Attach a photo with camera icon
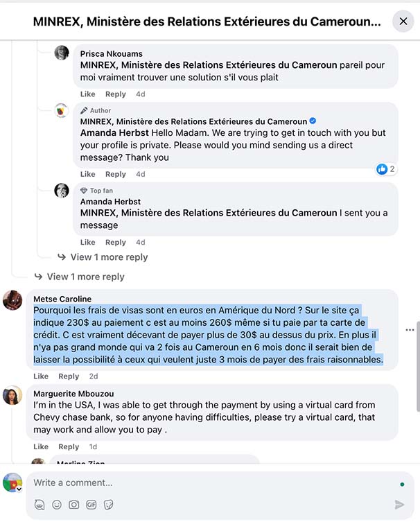 tap(73, 505)
